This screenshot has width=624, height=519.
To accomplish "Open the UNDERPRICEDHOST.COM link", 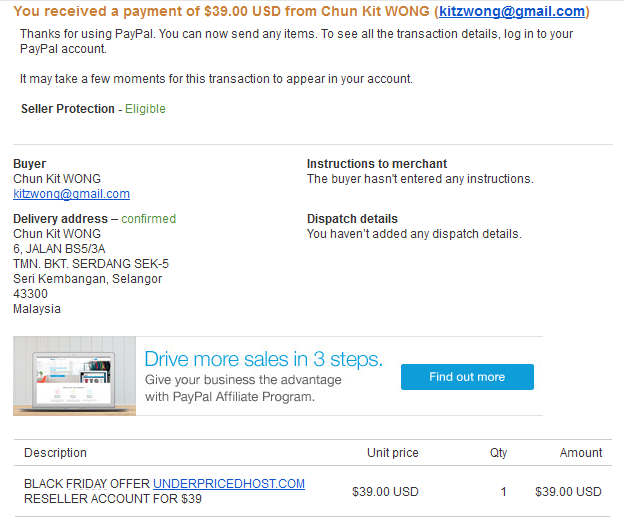I will pyautogui.click(x=229, y=484).
